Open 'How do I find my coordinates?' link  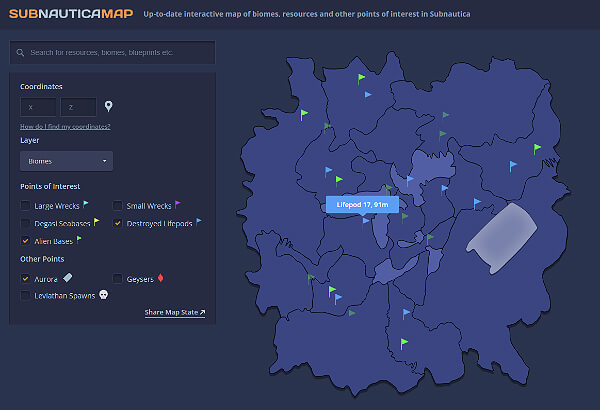tap(65, 127)
